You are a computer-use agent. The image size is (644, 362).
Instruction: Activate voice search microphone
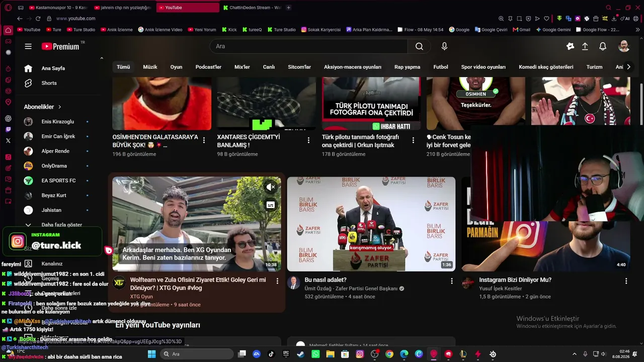[x=444, y=46]
